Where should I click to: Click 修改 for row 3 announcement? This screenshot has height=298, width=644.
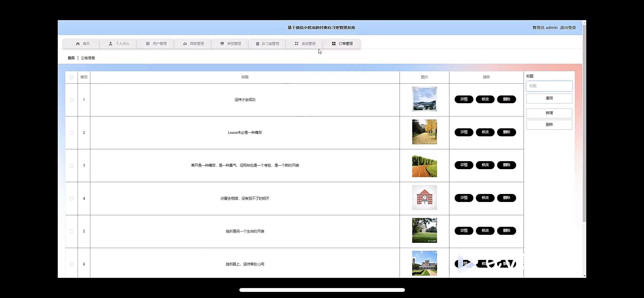coord(485,165)
